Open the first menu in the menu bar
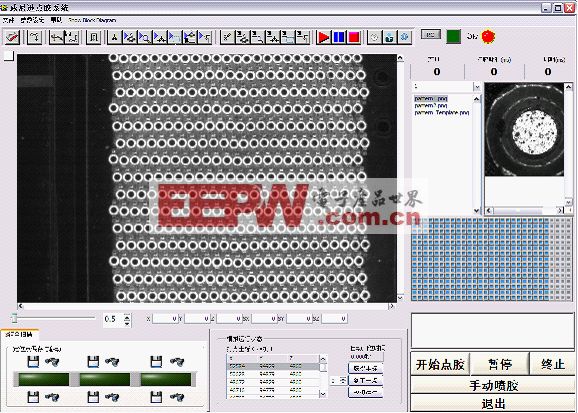 point(7,20)
